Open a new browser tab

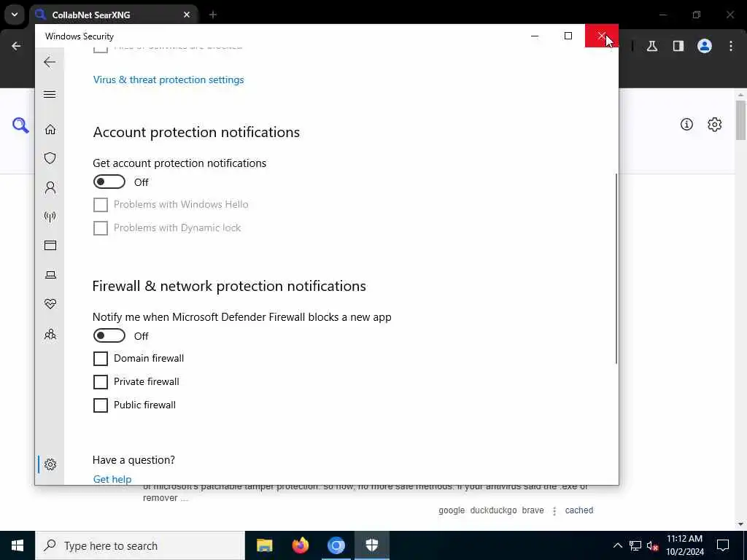coord(213,15)
